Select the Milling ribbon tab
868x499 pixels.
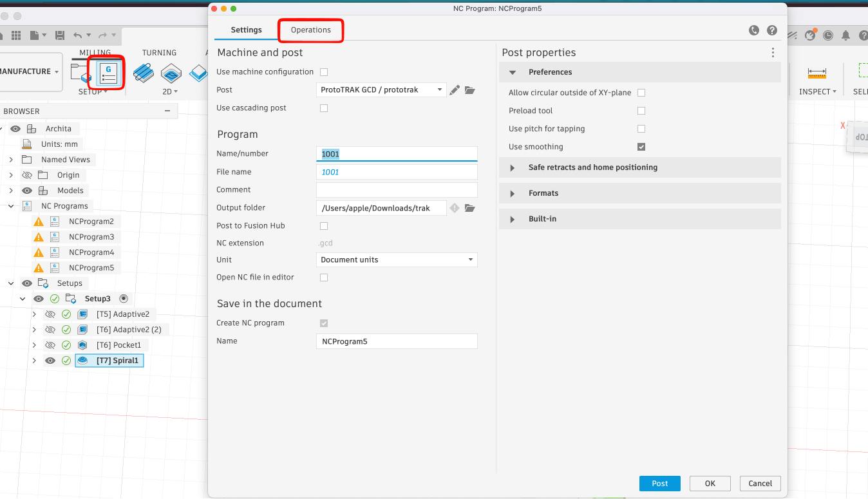(95, 53)
